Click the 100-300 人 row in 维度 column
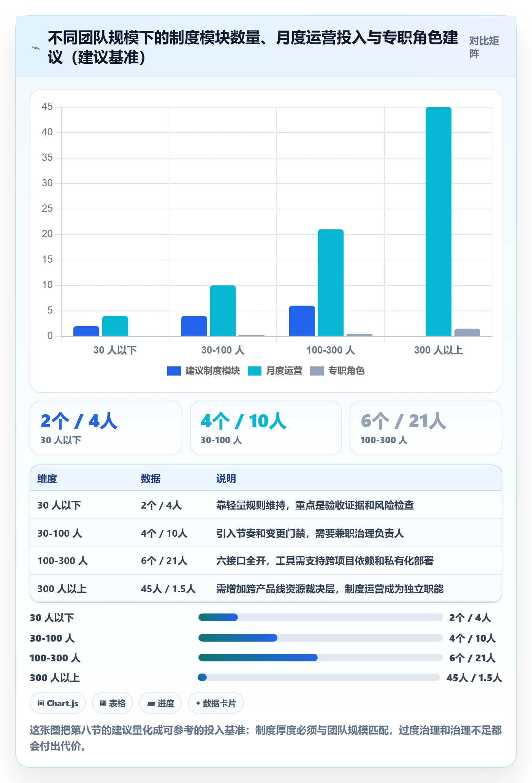Image resolution: width=532 pixels, height=783 pixels. (x=62, y=561)
